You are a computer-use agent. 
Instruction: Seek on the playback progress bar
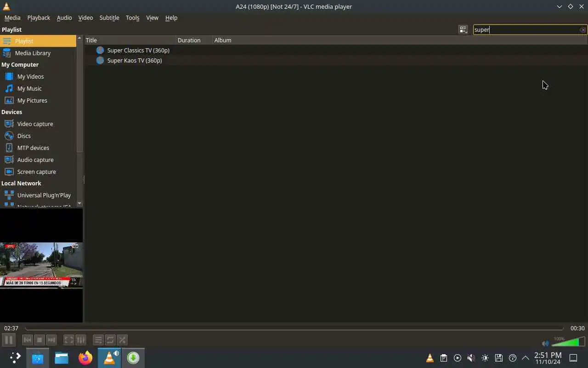294,328
